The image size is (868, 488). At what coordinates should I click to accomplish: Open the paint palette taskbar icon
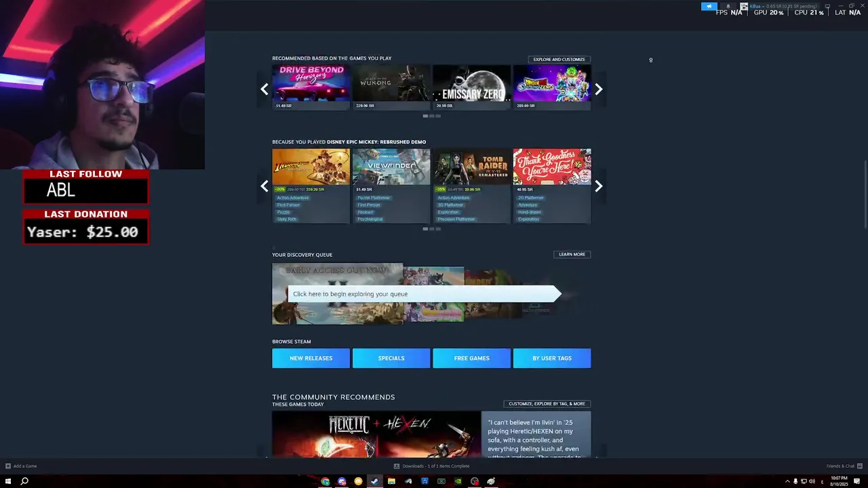(x=491, y=481)
